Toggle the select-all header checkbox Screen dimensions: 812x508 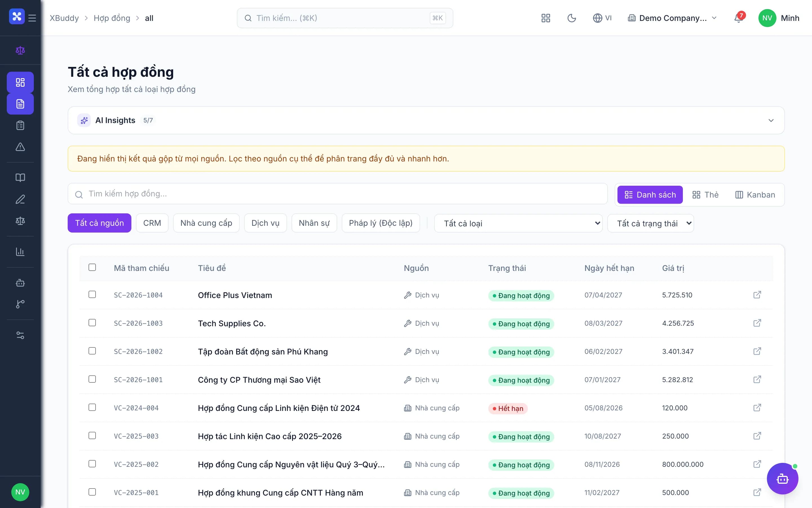click(x=92, y=267)
